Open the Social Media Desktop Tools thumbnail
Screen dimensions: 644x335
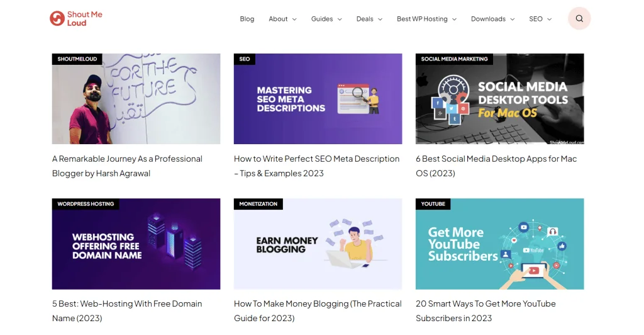(500, 99)
